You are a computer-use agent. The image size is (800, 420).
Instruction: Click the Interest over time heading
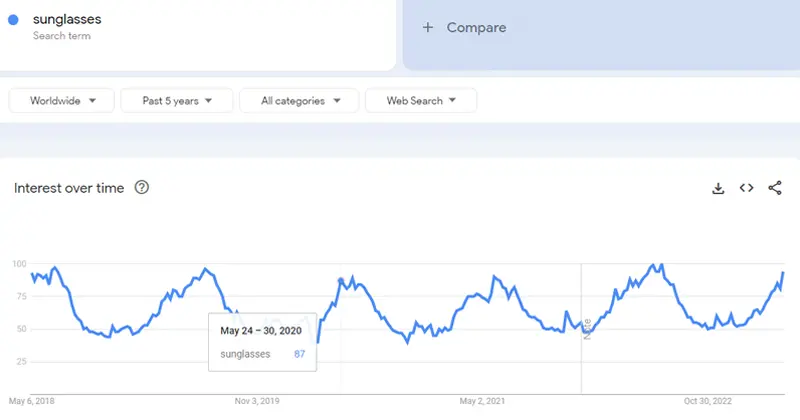(x=69, y=188)
